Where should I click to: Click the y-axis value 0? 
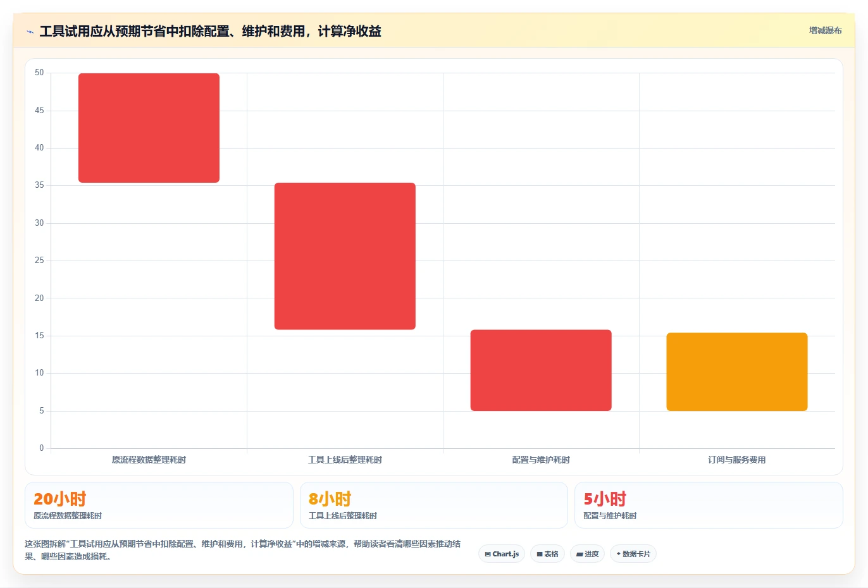pyautogui.click(x=42, y=448)
